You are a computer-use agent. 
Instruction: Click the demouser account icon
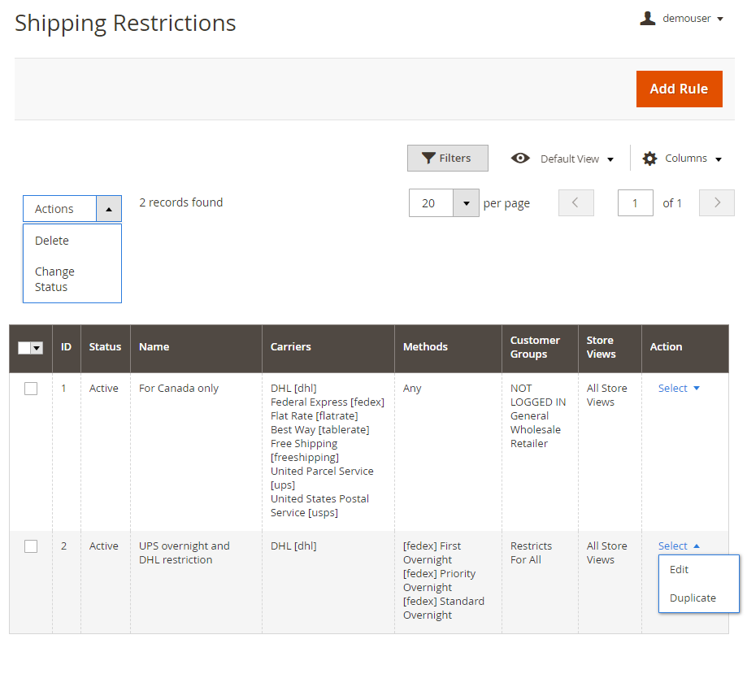point(647,18)
